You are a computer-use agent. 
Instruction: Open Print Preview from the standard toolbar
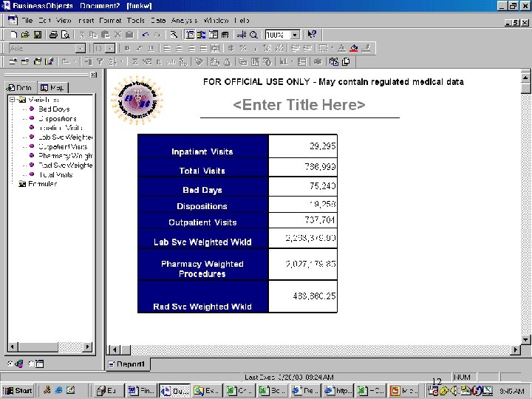tap(65, 34)
